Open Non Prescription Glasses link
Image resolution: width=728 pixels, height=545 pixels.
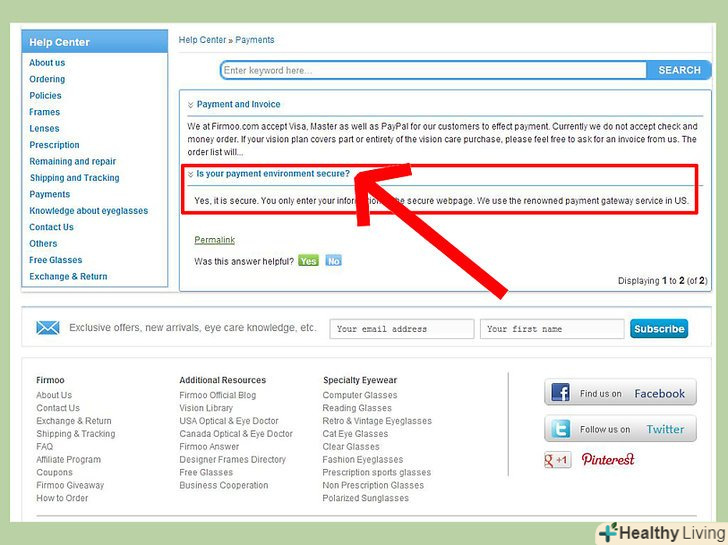tap(373, 485)
